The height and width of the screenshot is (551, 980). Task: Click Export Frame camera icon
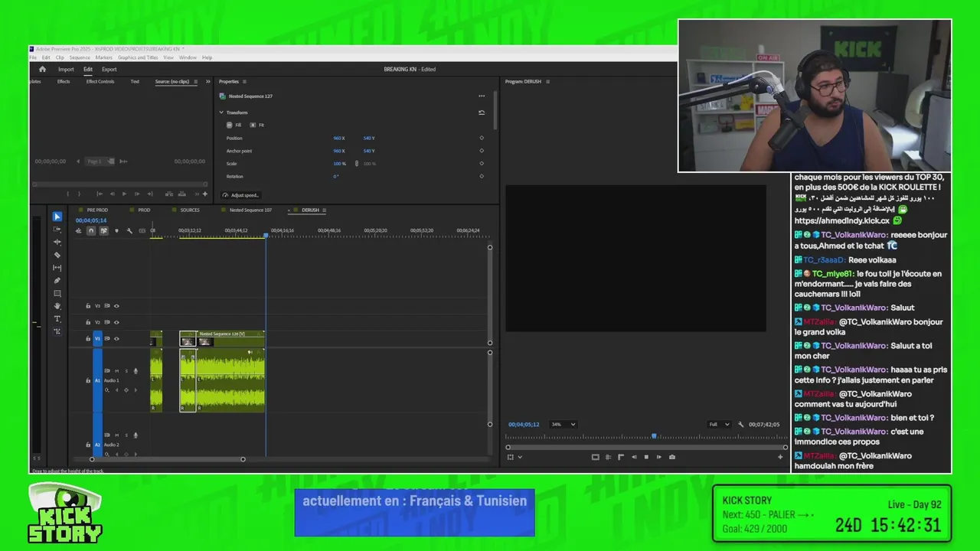[672, 457]
